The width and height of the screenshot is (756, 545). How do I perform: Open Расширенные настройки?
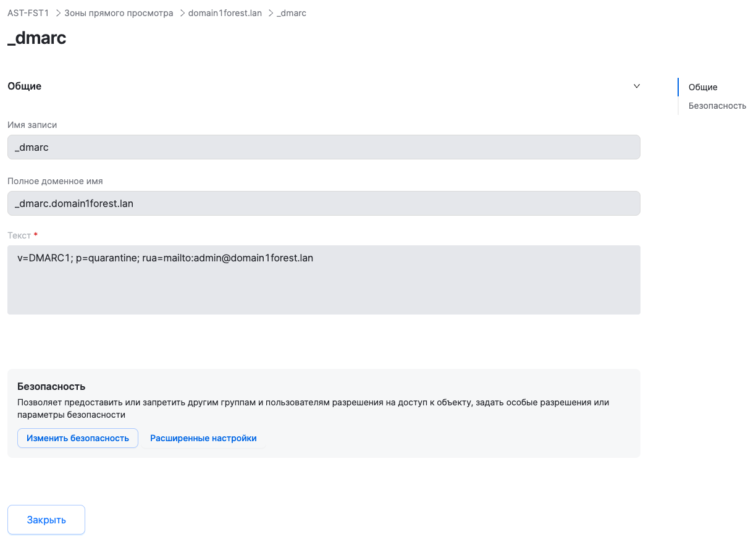click(203, 438)
